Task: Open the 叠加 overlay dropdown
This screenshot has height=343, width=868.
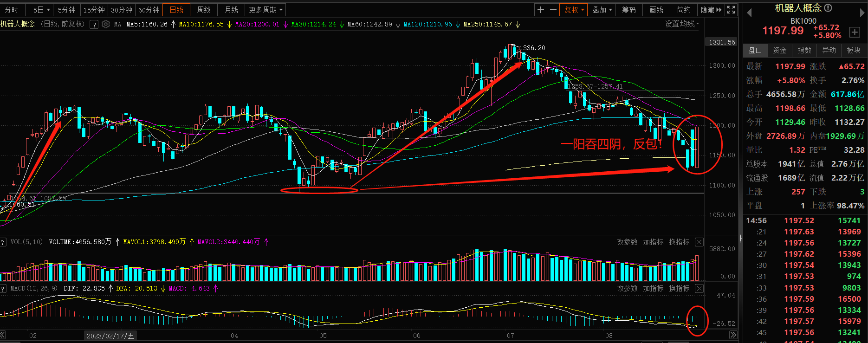Action: [602, 10]
